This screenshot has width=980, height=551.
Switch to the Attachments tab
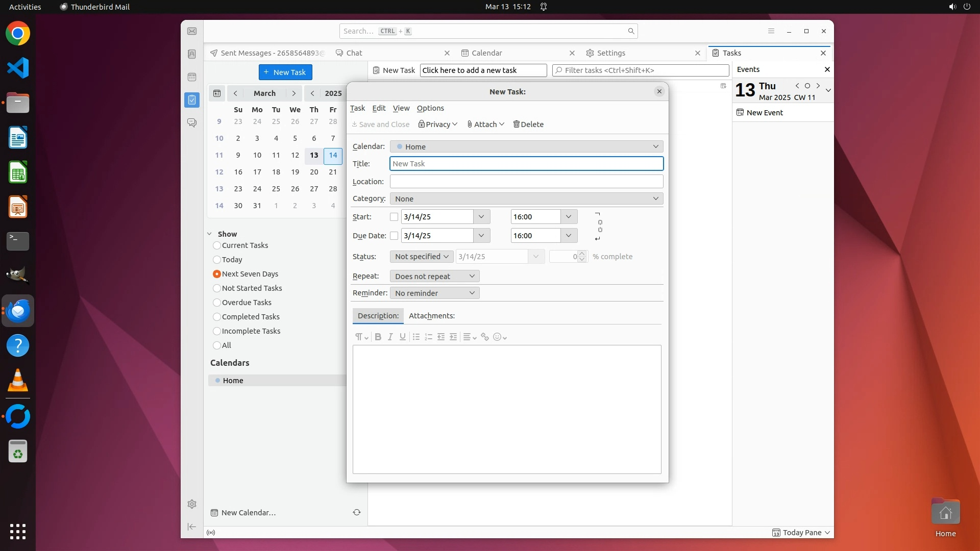[431, 316]
